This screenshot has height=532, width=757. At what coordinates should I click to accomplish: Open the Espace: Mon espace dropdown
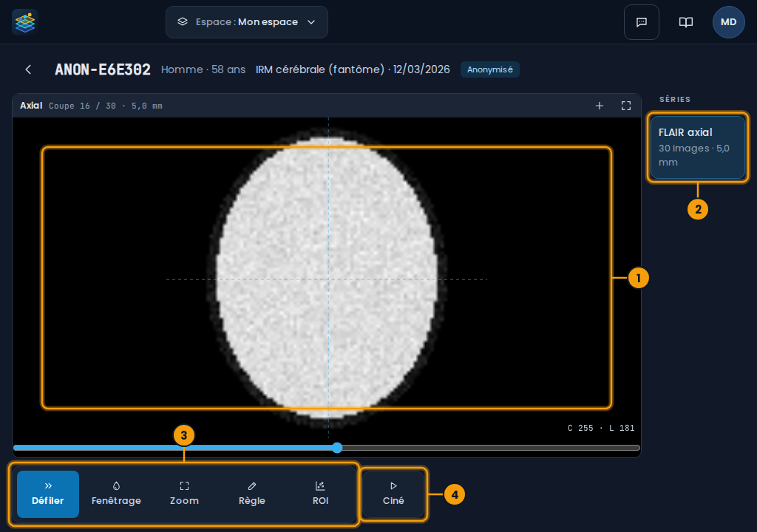(x=247, y=22)
